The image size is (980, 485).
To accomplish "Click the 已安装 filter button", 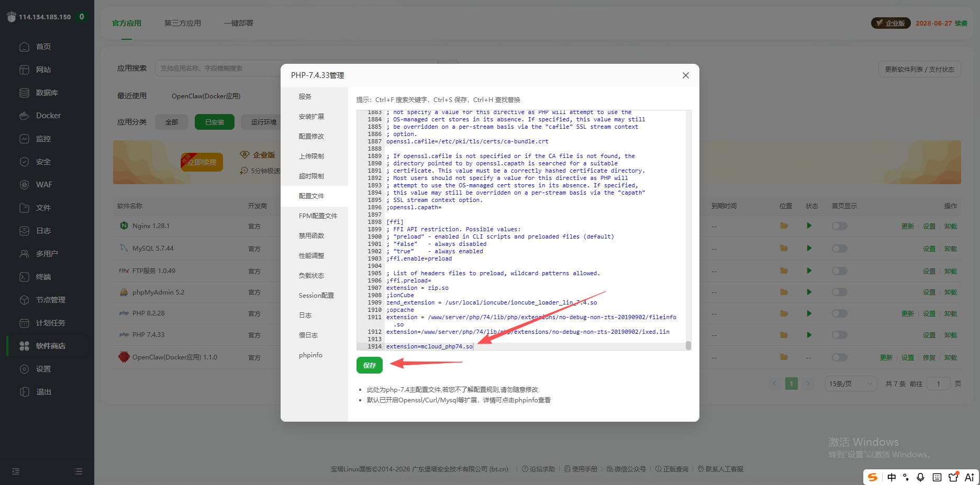I will point(215,122).
